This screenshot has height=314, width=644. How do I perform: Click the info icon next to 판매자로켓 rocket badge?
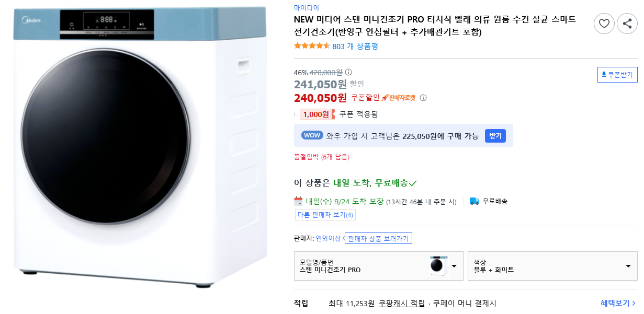coord(423,97)
